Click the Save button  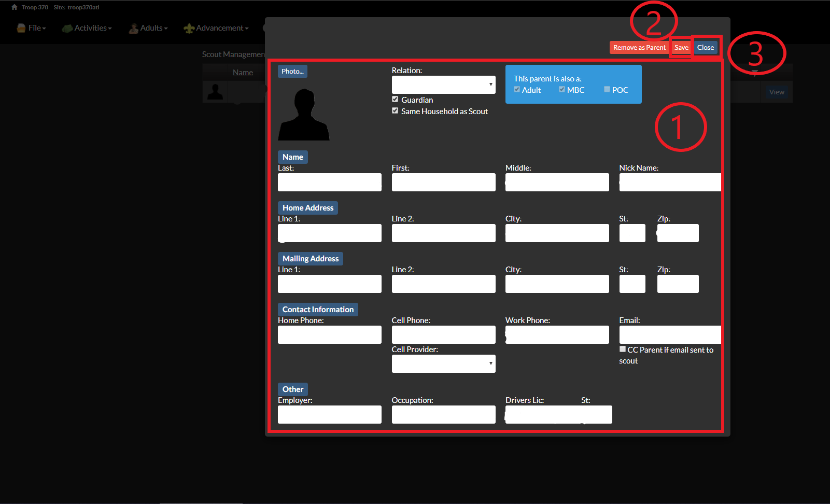tap(681, 47)
